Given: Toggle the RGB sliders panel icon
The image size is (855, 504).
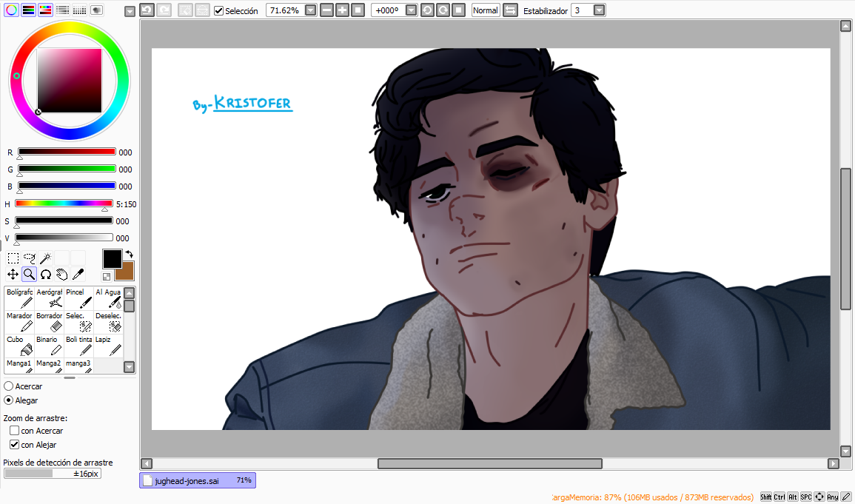Looking at the screenshot, I should click(28, 10).
